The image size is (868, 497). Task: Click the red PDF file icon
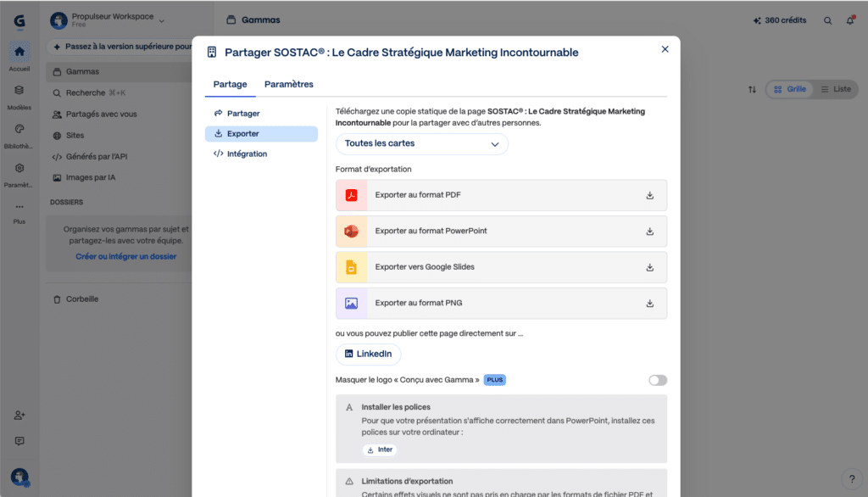pyautogui.click(x=351, y=195)
